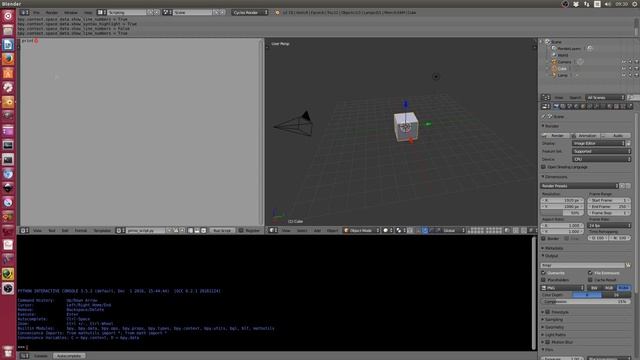Collapse the Dimensions panel

coord(555,177)
